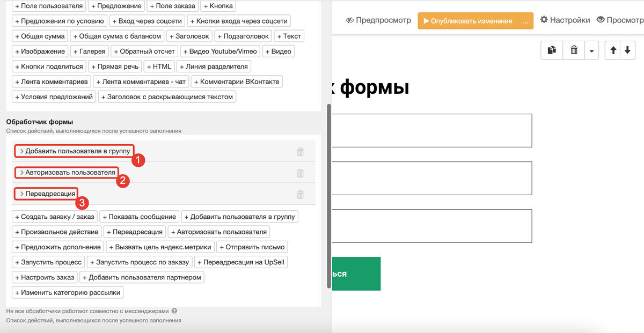This screenshot has width=644, height=333.
Task: Insert an '+ Изображение' element
Action: tap(40, 51)
